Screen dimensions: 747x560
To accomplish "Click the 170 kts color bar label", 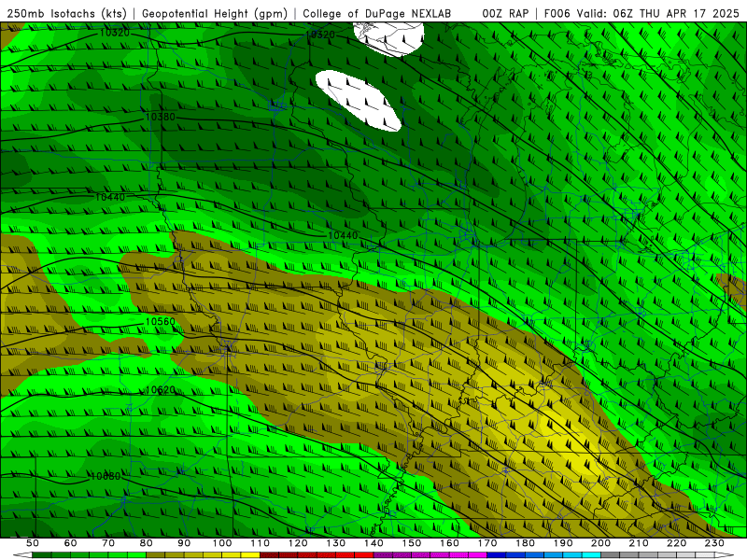I will coord(487,543).
